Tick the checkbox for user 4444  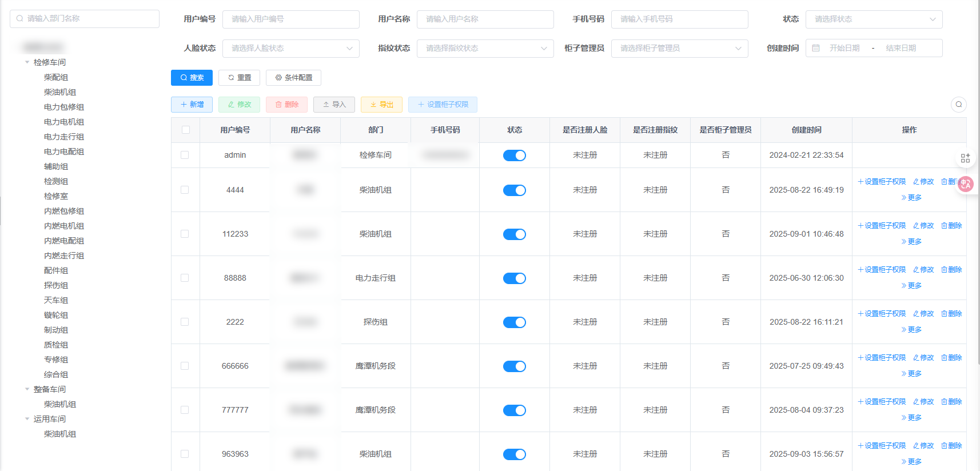185,190
